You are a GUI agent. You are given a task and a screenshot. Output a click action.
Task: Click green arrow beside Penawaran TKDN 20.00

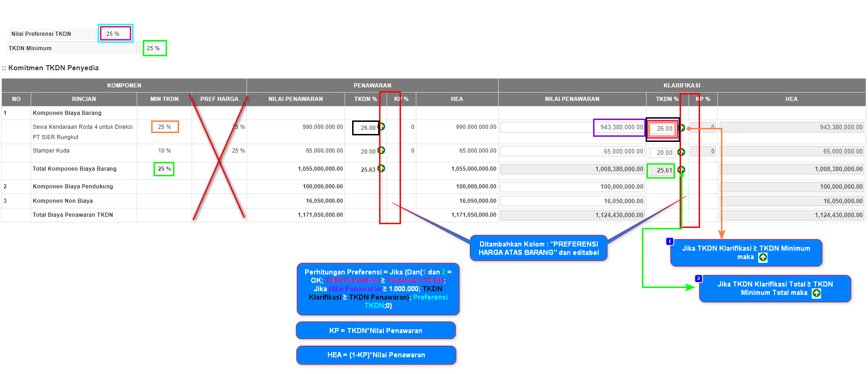click(x=381, y=150)
